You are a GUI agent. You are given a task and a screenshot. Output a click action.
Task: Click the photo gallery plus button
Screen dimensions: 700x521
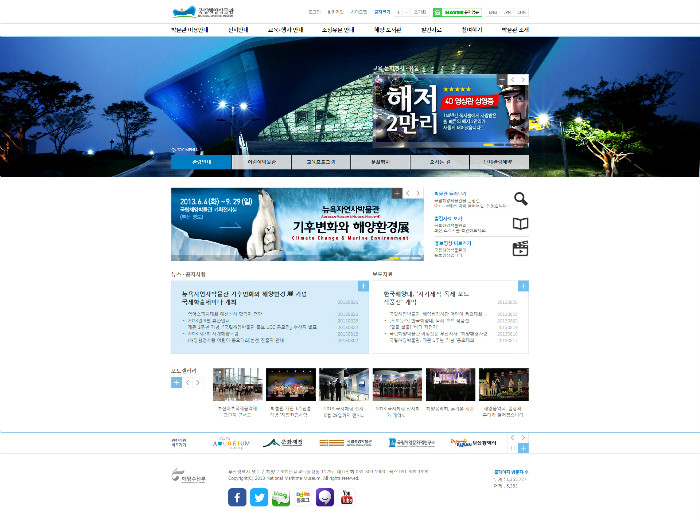click(176, 383)
